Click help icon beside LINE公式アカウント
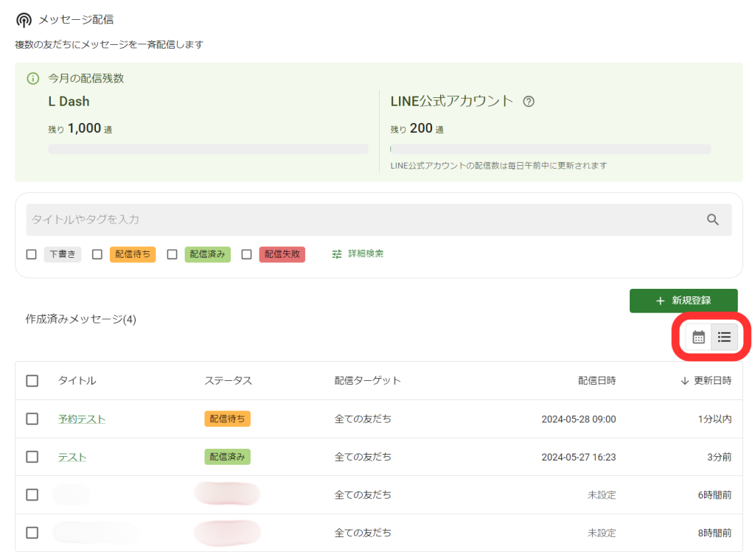Screen dimensions: 755x560 coord(528,102)
